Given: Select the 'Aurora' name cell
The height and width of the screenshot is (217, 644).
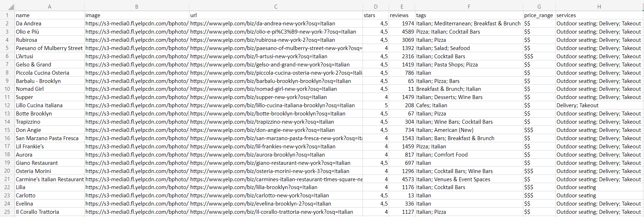Looking at the screenshot, I should click(49, 155).
